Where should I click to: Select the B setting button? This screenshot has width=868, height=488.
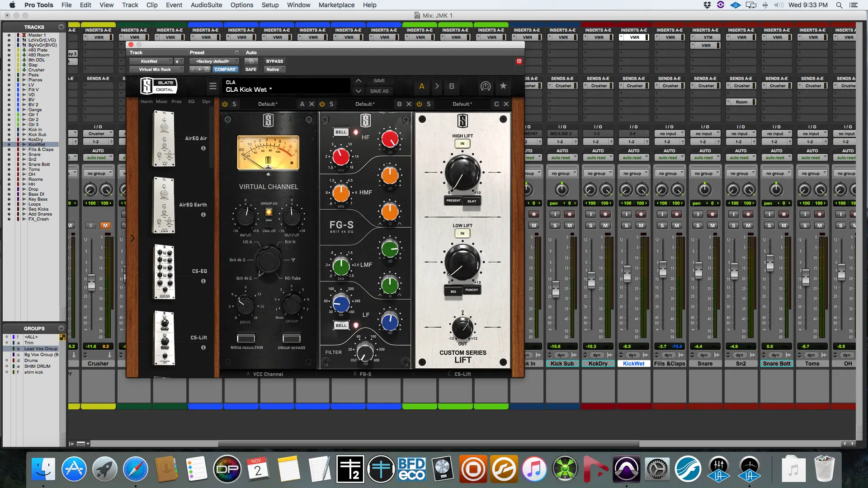[x=451, y=86]
